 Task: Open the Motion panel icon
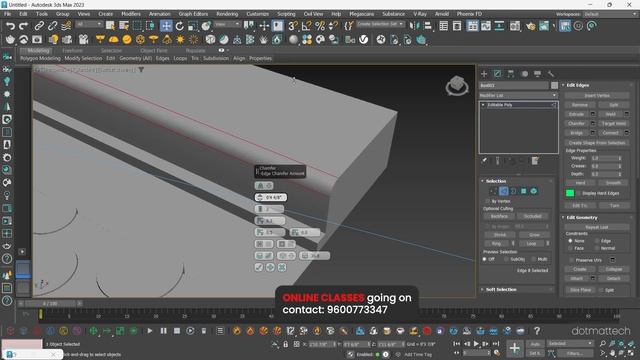524,74
